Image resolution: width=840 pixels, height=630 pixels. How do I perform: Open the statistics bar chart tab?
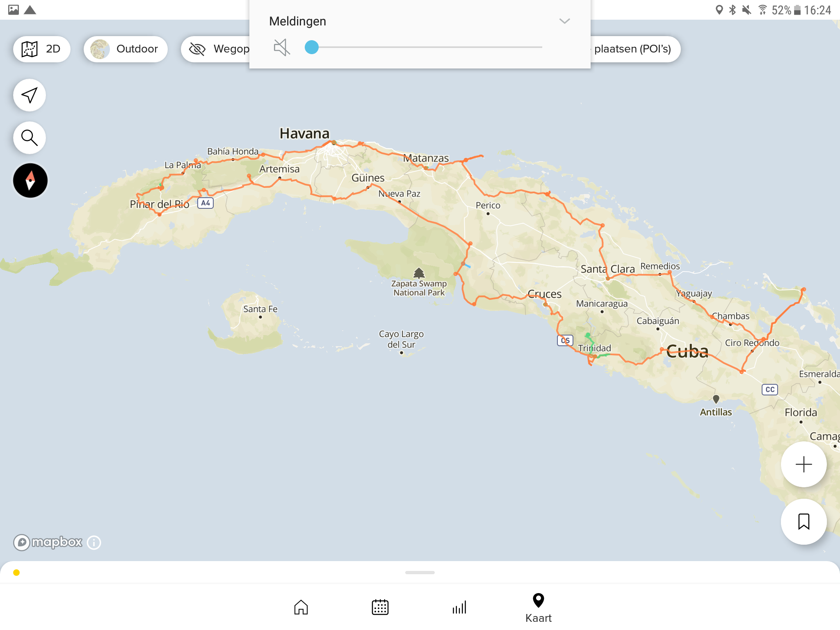click(x=459, y=607)
